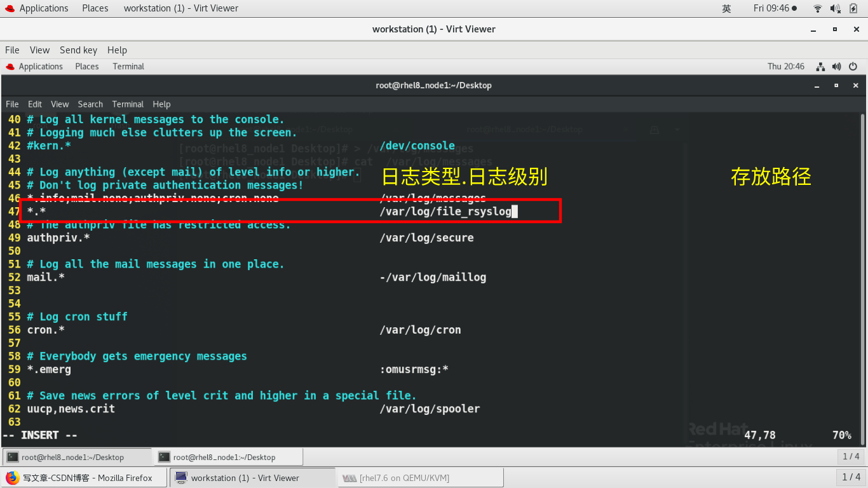The width and height of the screenshot is (868, 488).
Task: Click uucp,news.crit selector on line 62
Action: point(71,409)
